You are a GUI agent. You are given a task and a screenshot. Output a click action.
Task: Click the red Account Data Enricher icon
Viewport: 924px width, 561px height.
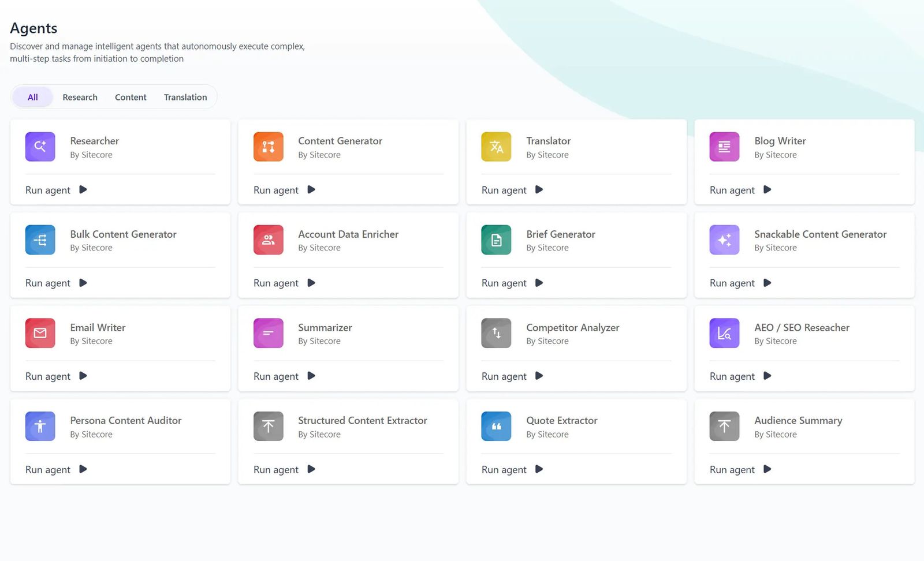pos(268,240)
